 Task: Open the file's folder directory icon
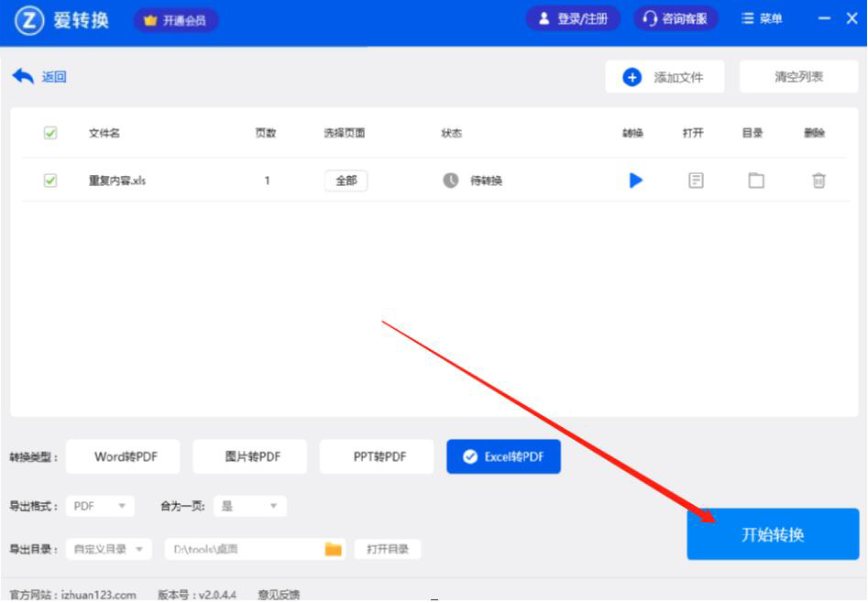[x=756, y=181]
